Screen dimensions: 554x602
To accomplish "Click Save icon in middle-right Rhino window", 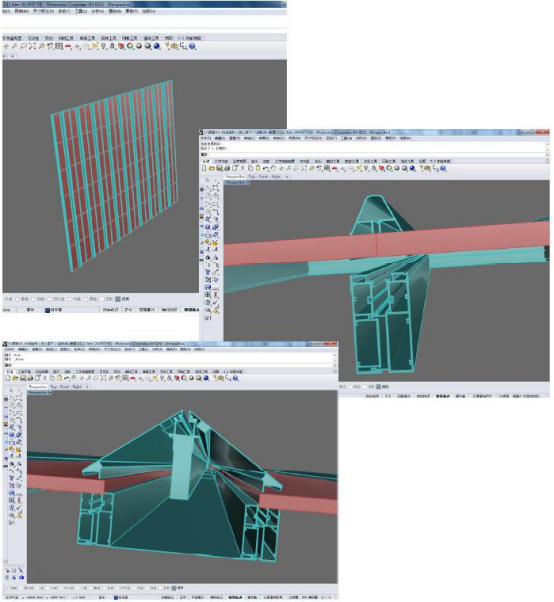I will pos(219,168).
